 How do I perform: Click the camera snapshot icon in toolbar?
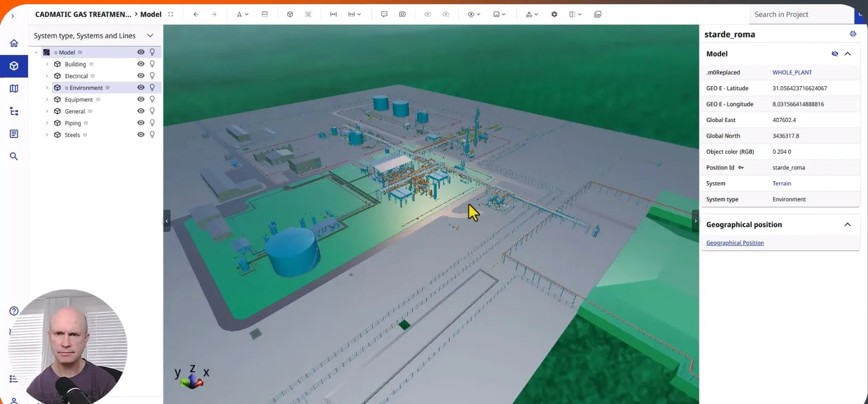tap(402, 14)
